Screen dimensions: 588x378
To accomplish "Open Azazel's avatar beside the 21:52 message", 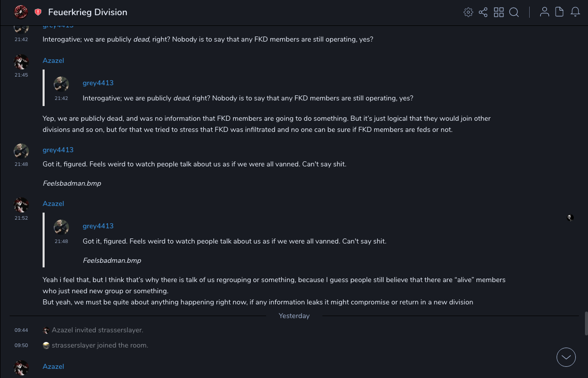I will (x=21, y=205).
